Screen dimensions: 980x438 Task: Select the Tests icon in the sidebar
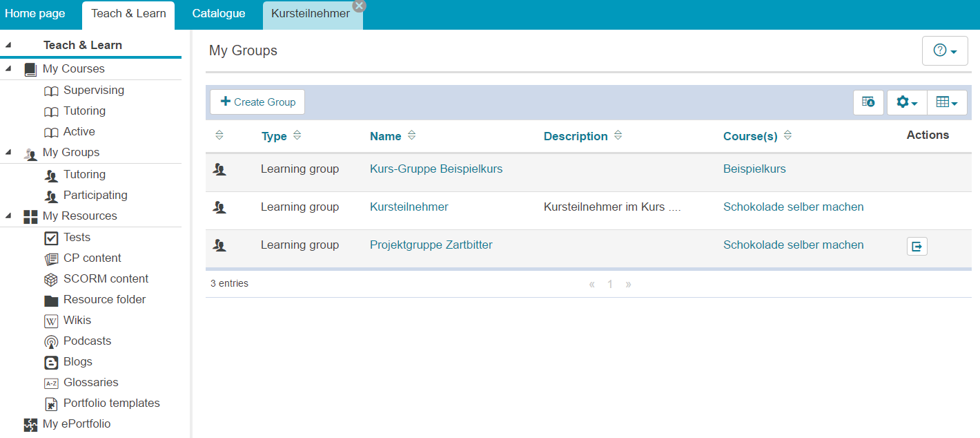tap(50, 237)
